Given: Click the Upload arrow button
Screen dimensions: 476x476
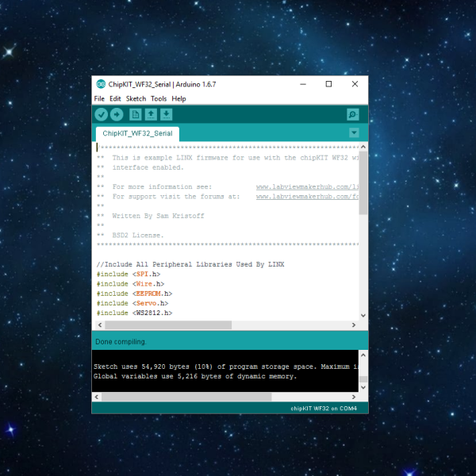Looking at the screenshot, I should click(x=117, y=114).
